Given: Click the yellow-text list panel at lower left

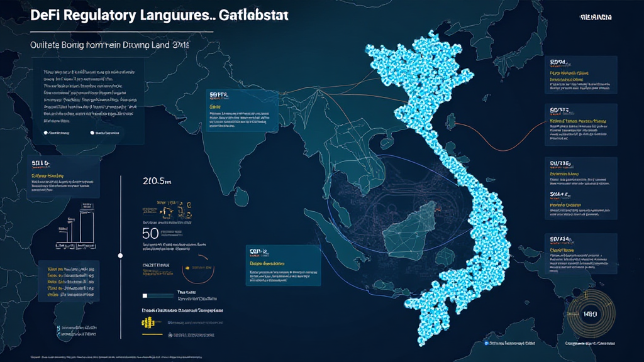Looking at the screenshot, I should point(69,280).
